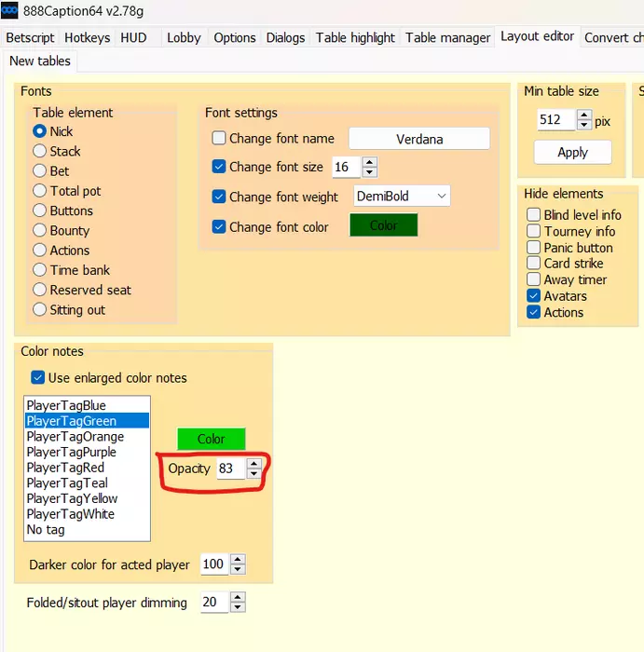Select PlayerTagBlue in the list
644x652 pixels.
point(87,405)
